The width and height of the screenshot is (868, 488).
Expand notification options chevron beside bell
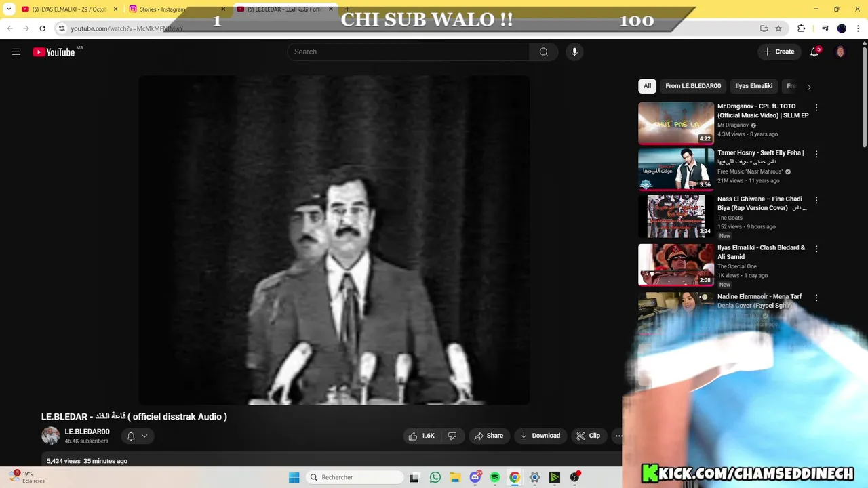tap(144, 436)
